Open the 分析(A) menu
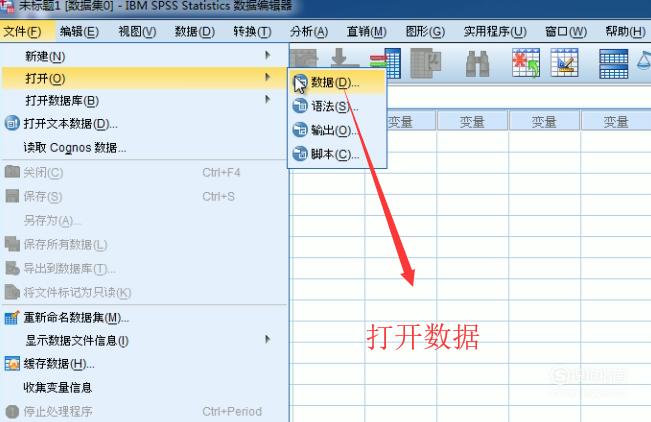651x422 pixels. 309,32
